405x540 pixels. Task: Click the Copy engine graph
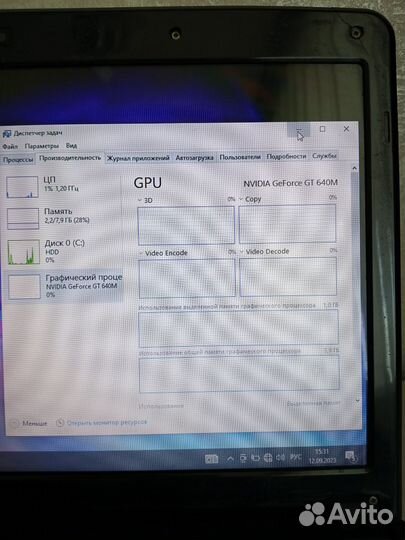click(x=287, y=224)
